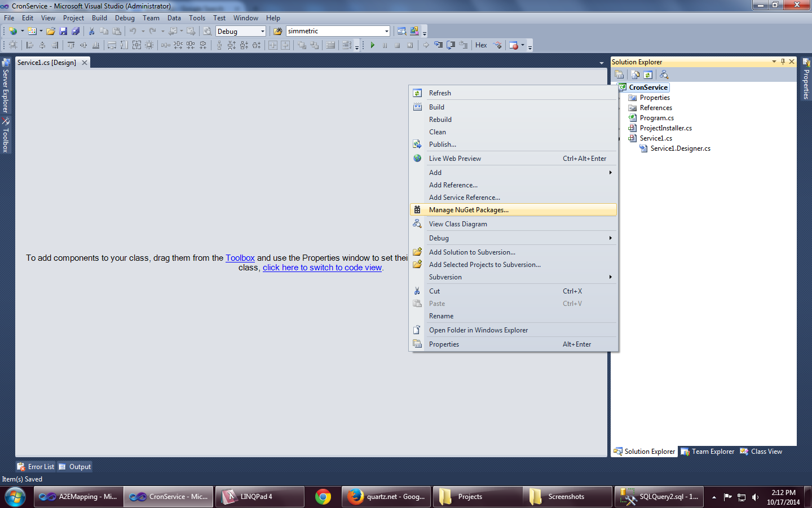Viewport: 812px width, 508px height.
Task: Select Manage NuGet Packages from context menu
Action: tap(513, 210)
